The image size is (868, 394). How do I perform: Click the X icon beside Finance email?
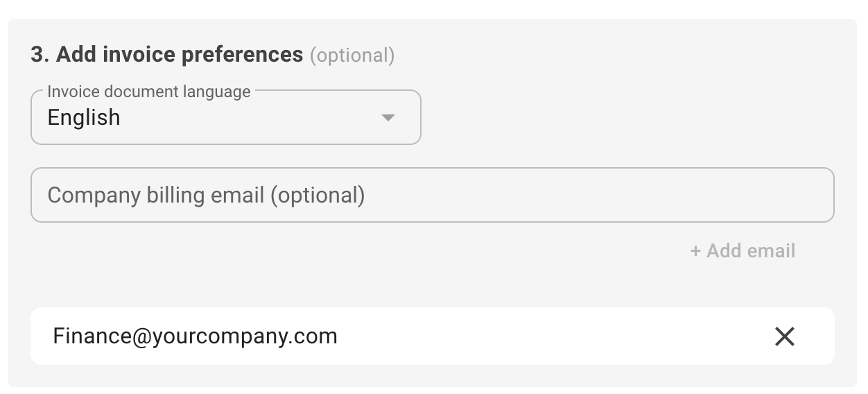coord(784,336)
